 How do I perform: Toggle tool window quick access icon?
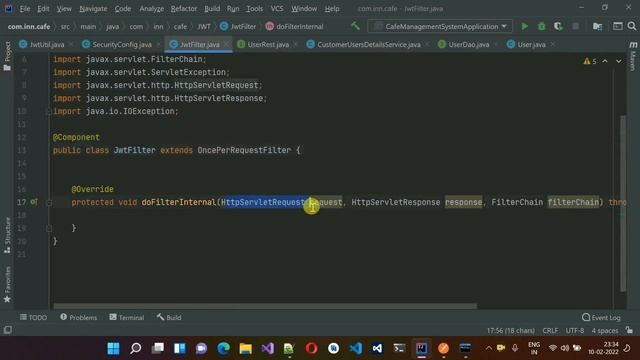pyautogui.click(x=8, y=330)
